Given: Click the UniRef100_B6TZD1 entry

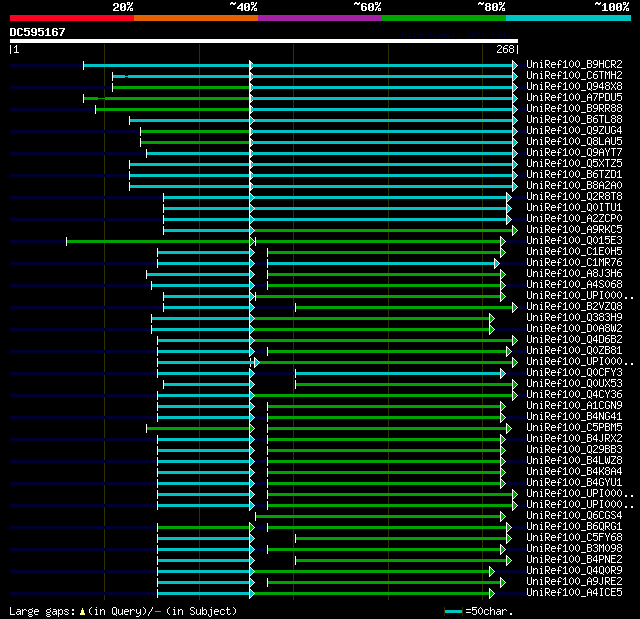Looking at the screenshot, I should [x=574, y=175].
